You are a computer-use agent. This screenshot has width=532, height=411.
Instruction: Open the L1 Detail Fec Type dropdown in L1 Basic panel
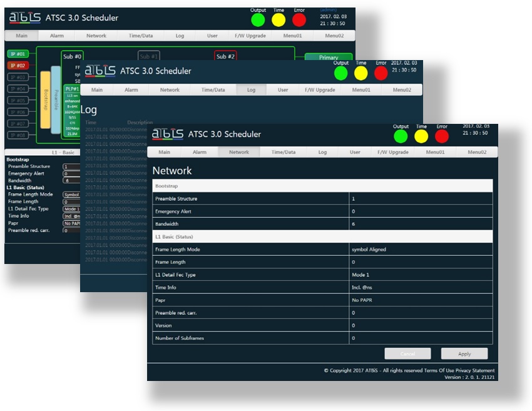point(71,209)
